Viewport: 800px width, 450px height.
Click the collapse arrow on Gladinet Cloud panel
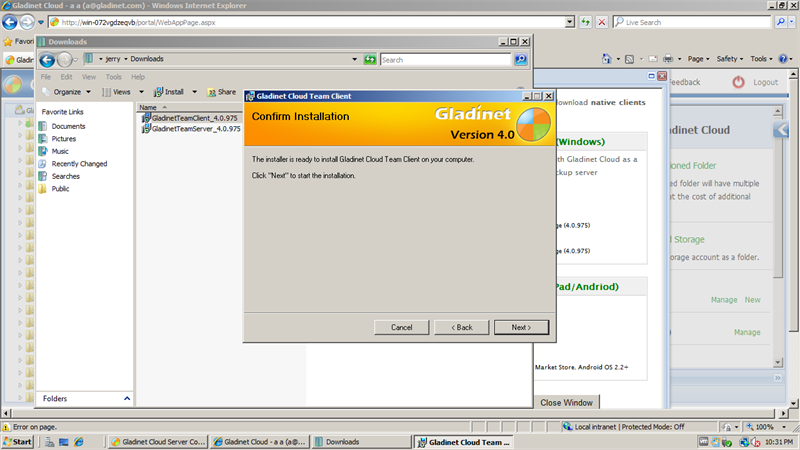pos(781,129)
